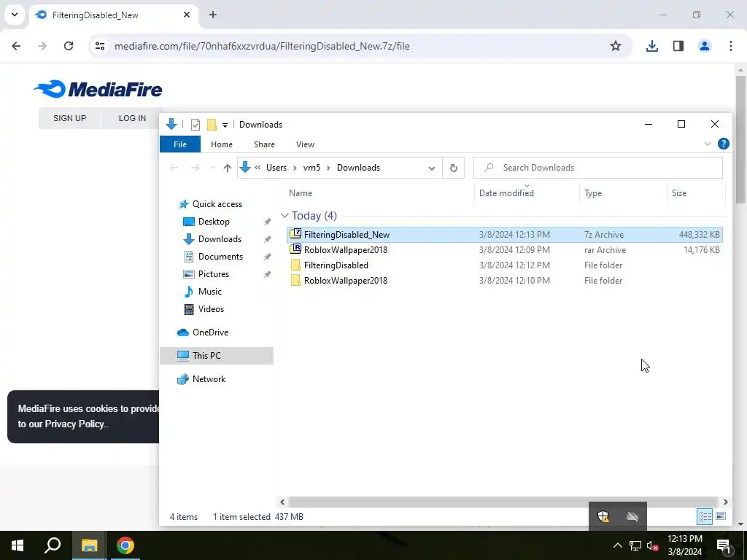This screenshot has height=560, width=747.
Task: Collapse the Today (4) group
Action: (285, 216)
